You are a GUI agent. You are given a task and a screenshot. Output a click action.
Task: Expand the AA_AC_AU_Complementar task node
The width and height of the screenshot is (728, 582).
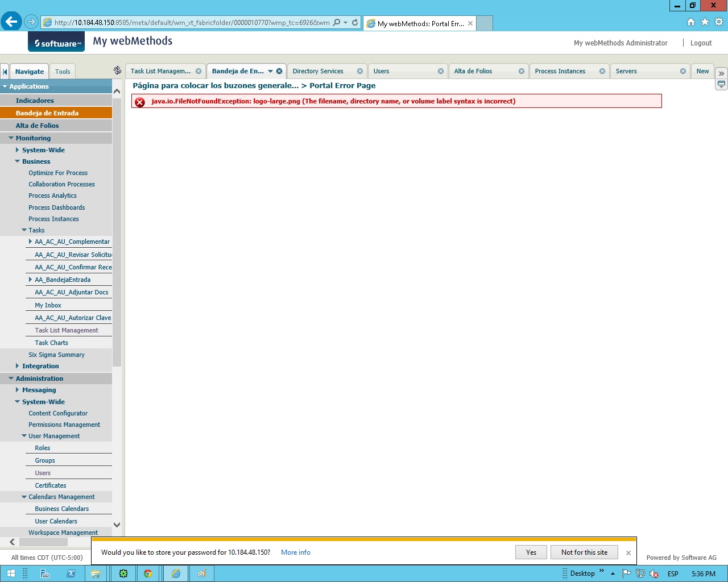coord(30,242)
